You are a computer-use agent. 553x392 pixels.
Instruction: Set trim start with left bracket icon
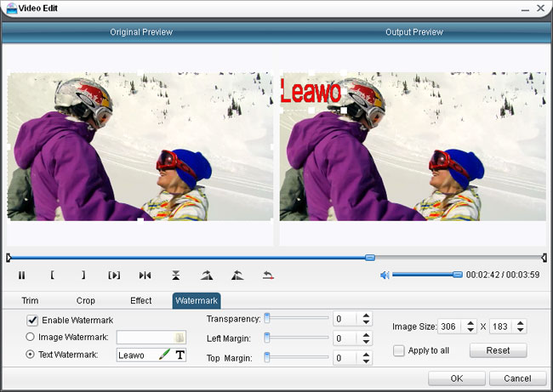(x=52, y=275)
